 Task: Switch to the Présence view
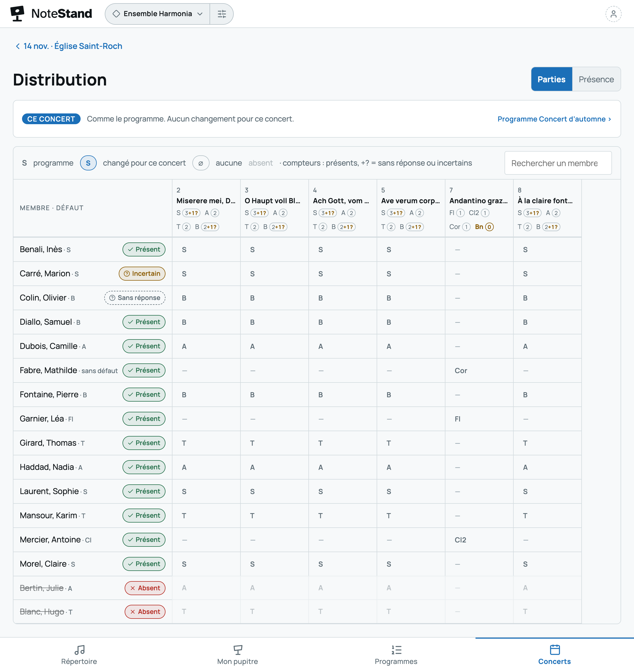coord(596,79)
